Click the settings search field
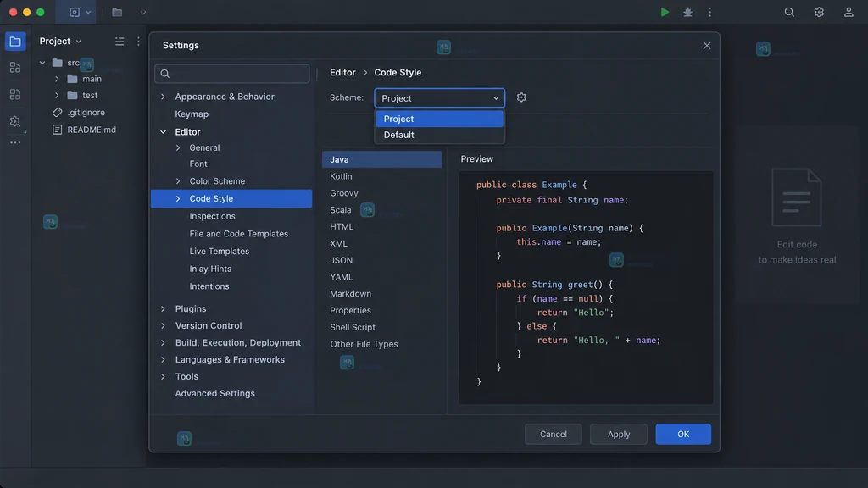 [232, 74]
